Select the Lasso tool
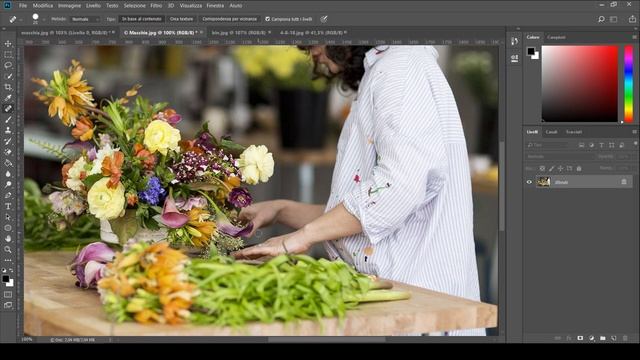The height and width of the screenshot is (360, 640). [8, 65]
